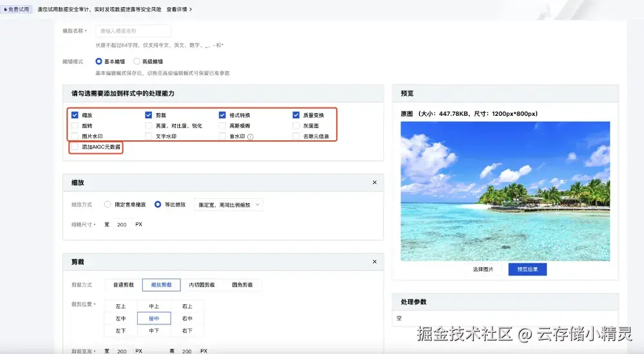Switch to 内切圆剪裁 mode

202,284
